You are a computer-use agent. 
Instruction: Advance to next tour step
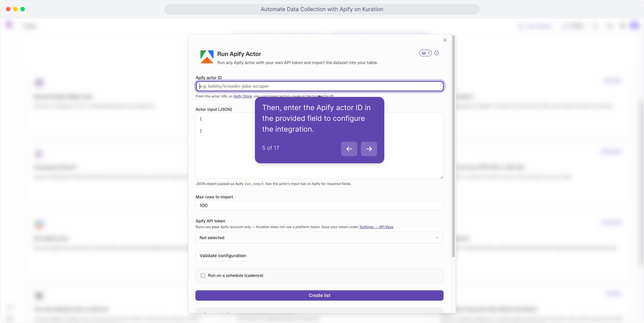(369, 149)
